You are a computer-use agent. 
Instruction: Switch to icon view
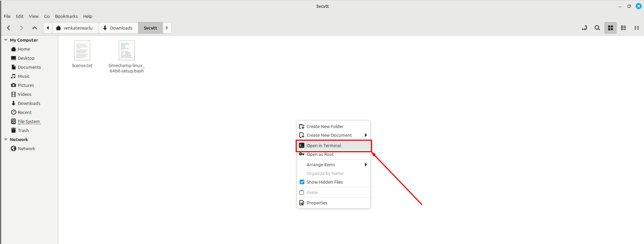click(611, 28)
